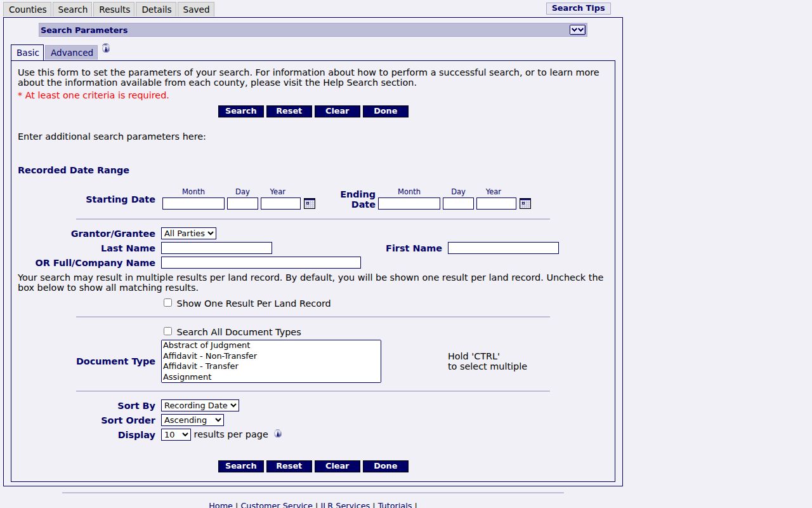Image resolution: width=812 pixels, height=508 pixels.
Task: Collapse the Search Parameters panel
Action: [577, 30]
